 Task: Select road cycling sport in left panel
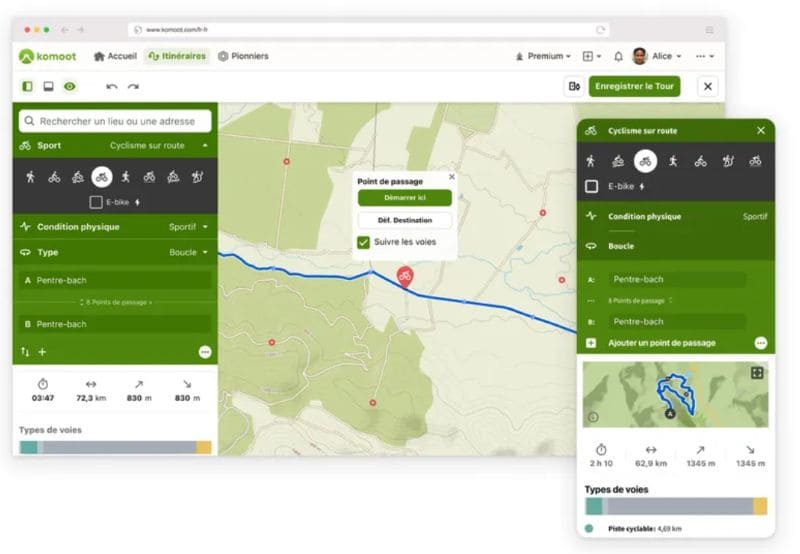pos(102,177)
